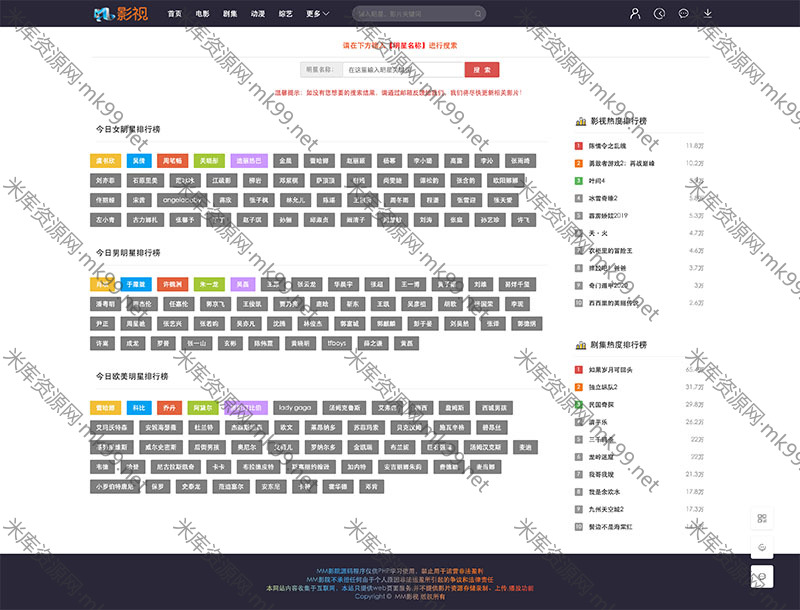This screenshot has height=610, width=800.
Task: Select the 王俊凯 star tag
Action: coord(252,304)
